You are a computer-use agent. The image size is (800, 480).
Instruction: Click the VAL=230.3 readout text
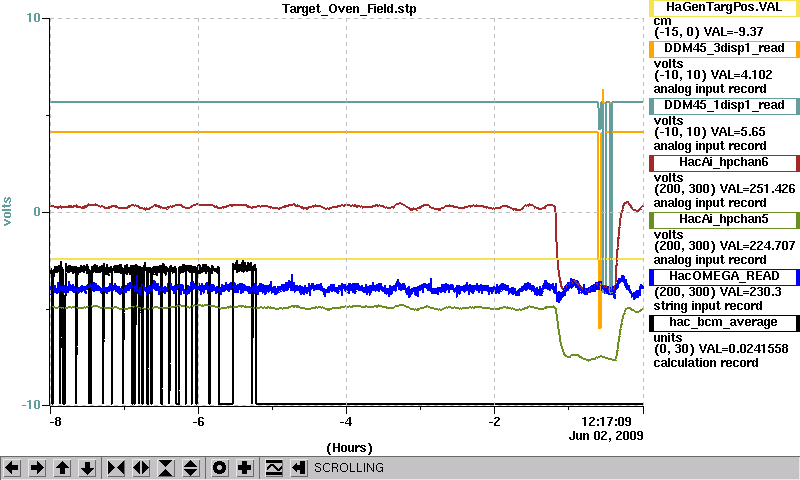[x=750, y=292]
